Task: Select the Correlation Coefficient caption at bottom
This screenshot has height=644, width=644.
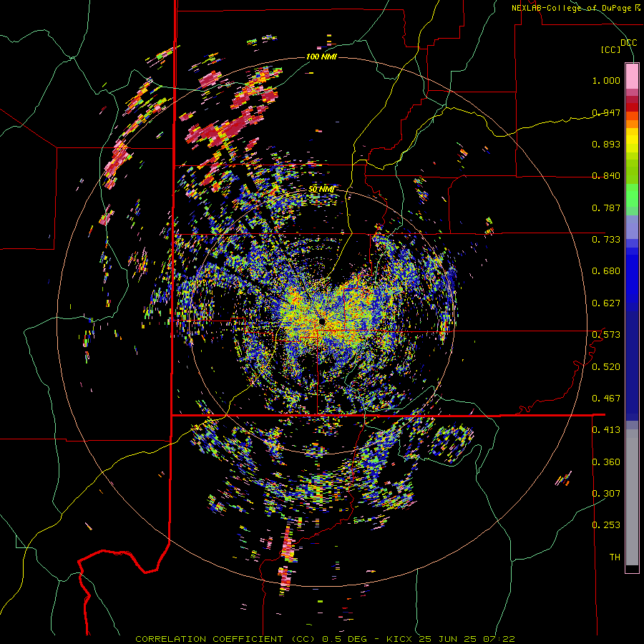Action: coord(325,639)
